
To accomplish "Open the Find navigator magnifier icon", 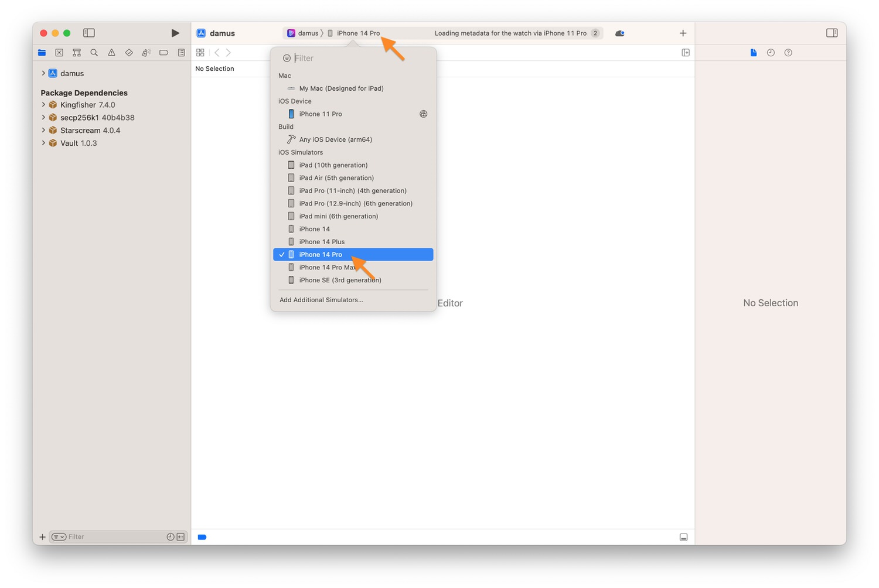I will [94, 53].
